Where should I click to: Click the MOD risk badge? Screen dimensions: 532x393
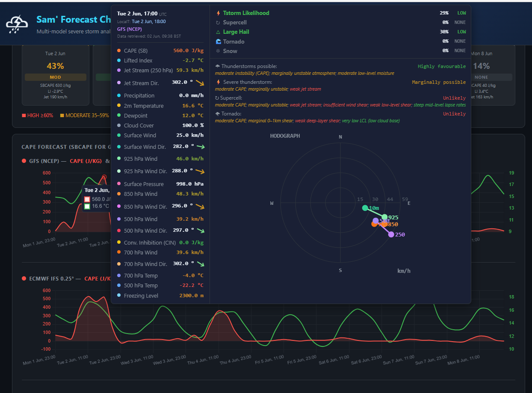click(56, 77)
